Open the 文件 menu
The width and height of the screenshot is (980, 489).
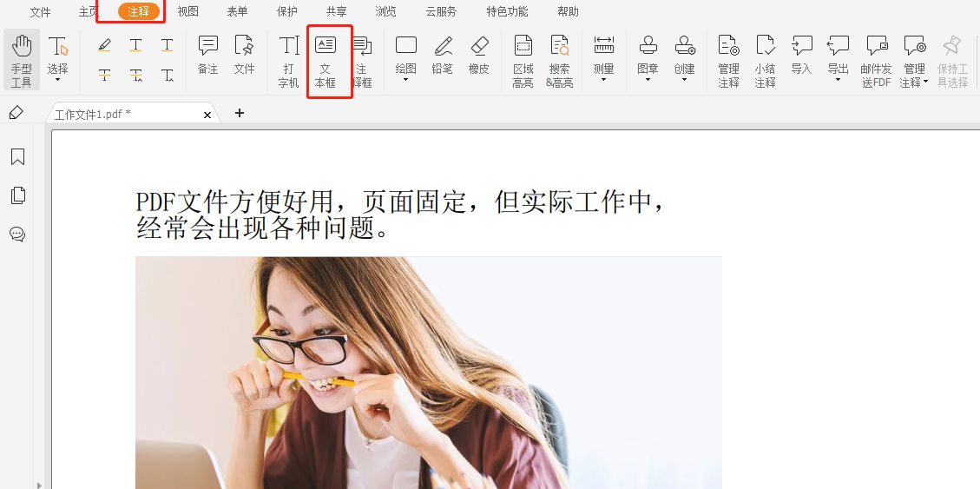(41, 12)
